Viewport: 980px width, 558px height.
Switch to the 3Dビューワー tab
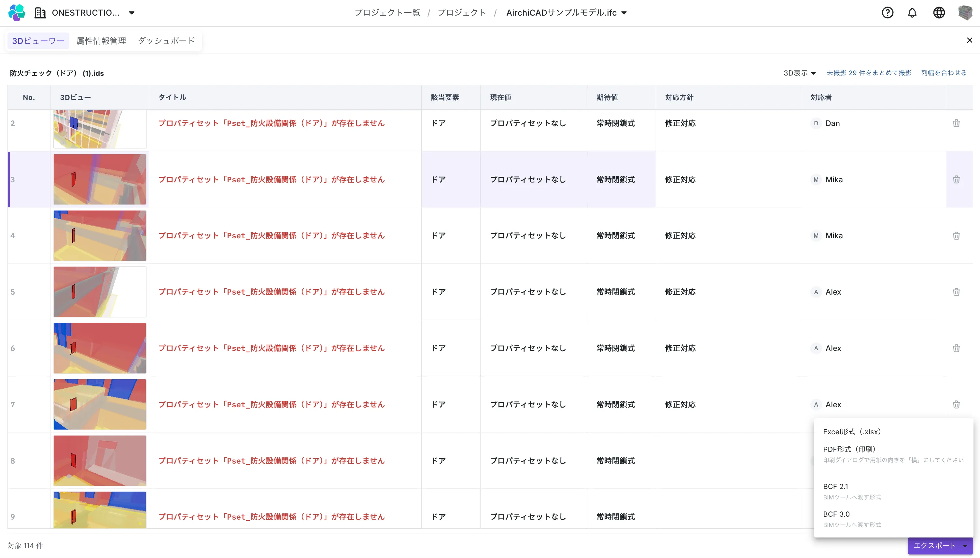[38, 41]
